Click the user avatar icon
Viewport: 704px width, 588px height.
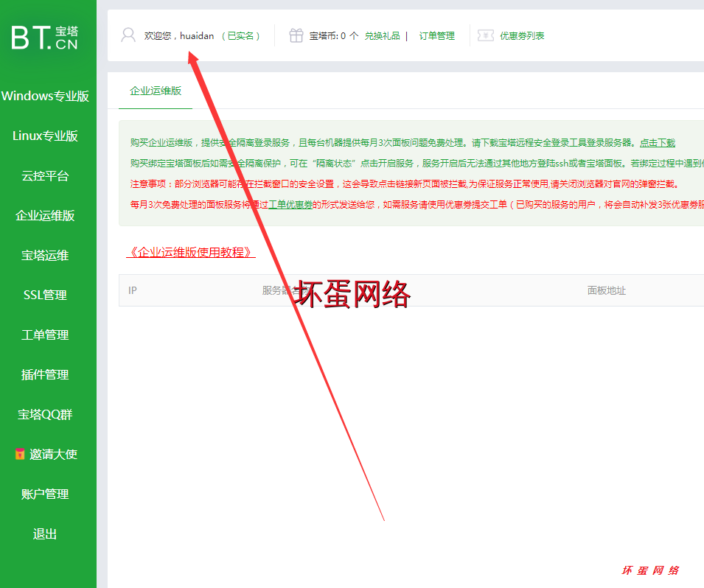128,35
